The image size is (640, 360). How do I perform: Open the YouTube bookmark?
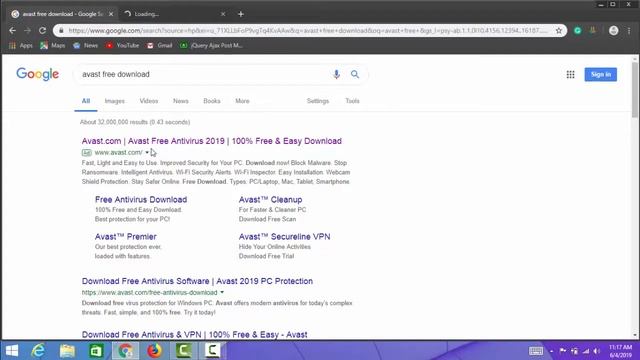122,46
